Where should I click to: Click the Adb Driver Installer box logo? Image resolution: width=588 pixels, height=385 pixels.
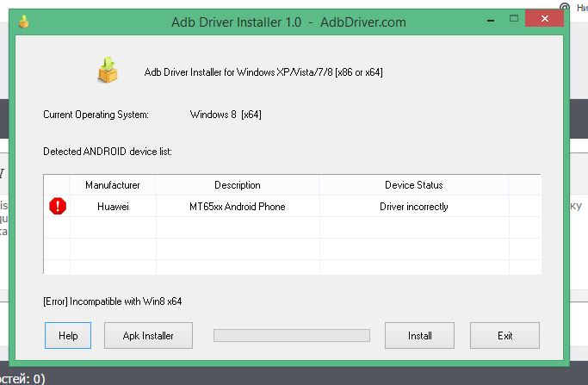point(108,71)
